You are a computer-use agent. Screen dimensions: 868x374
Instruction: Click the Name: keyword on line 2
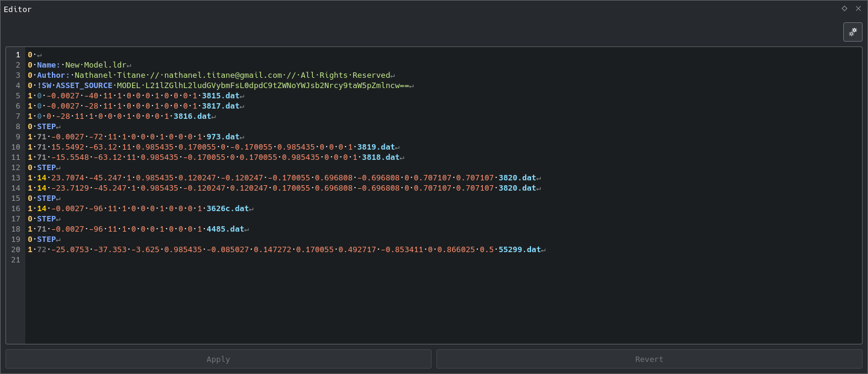pos(49,65)
